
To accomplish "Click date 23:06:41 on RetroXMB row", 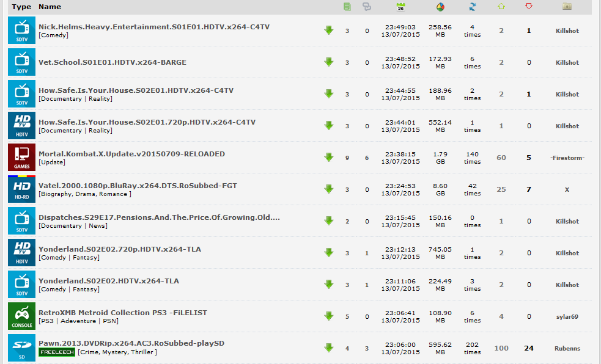I will coord(400,316).
